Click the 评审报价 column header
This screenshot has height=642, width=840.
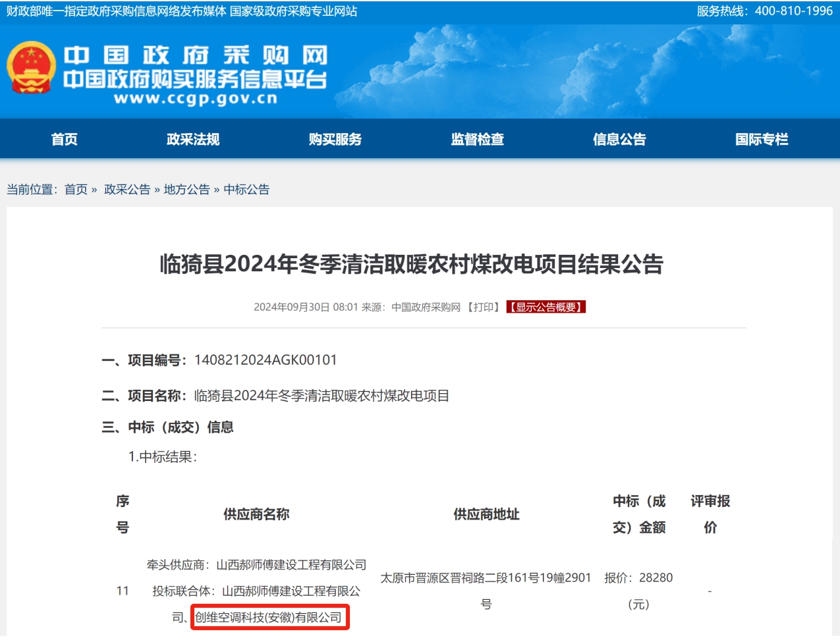[x=710, y=514]
